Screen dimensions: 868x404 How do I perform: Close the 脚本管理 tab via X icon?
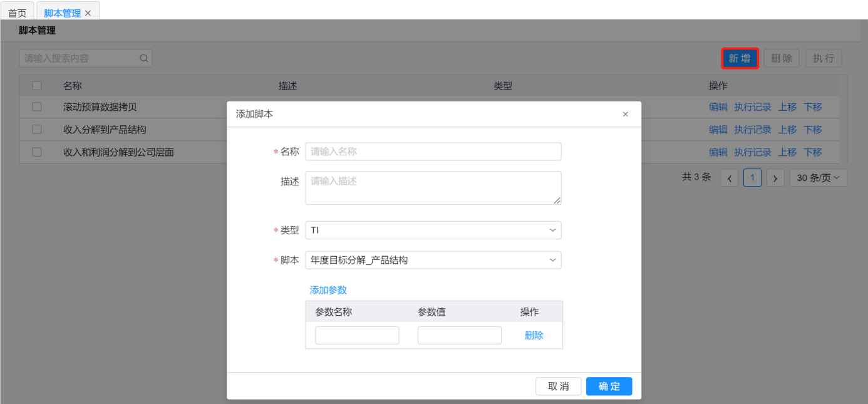pos(88,13)
